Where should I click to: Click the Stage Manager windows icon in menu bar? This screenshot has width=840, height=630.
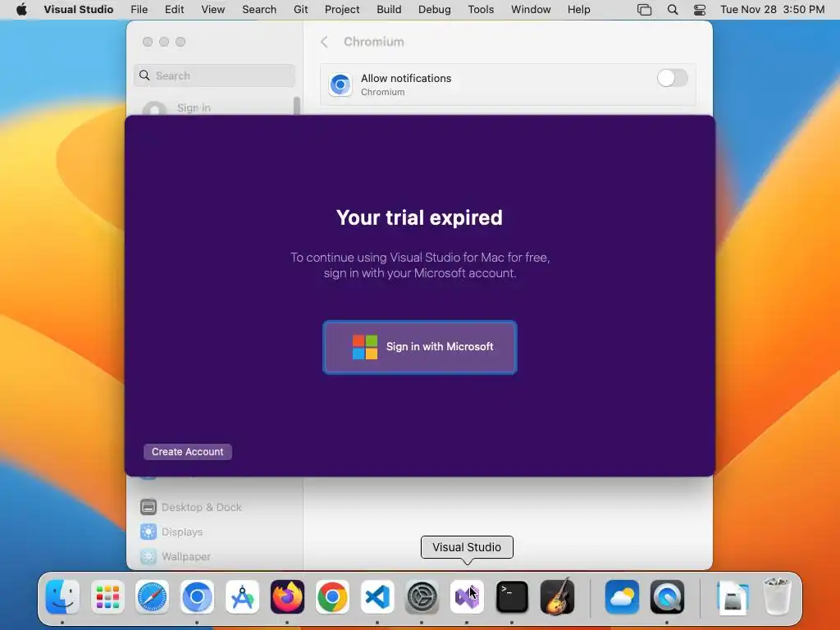coord(645,9)
